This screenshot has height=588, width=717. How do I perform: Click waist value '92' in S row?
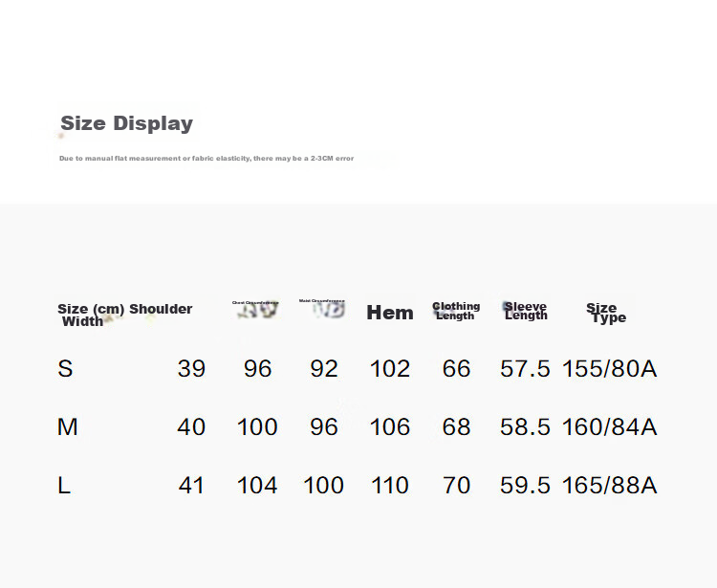[x=324, y=368]
